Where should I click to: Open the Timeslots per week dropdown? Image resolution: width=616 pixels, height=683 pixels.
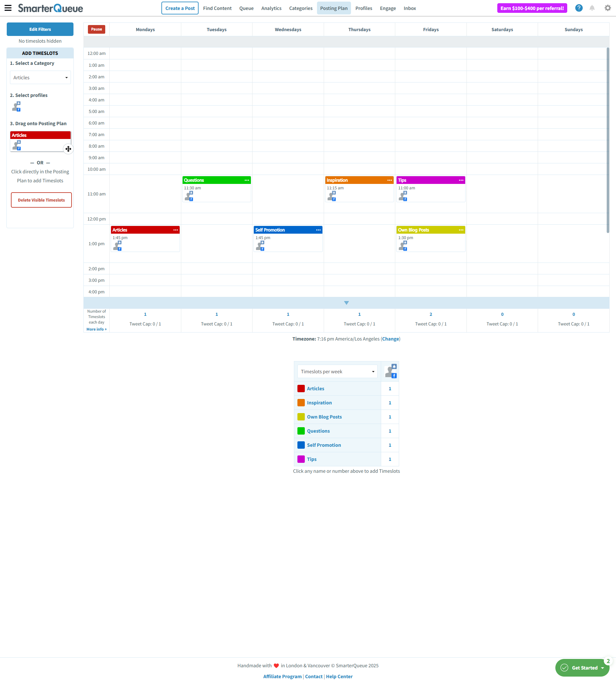click(337, 372)
